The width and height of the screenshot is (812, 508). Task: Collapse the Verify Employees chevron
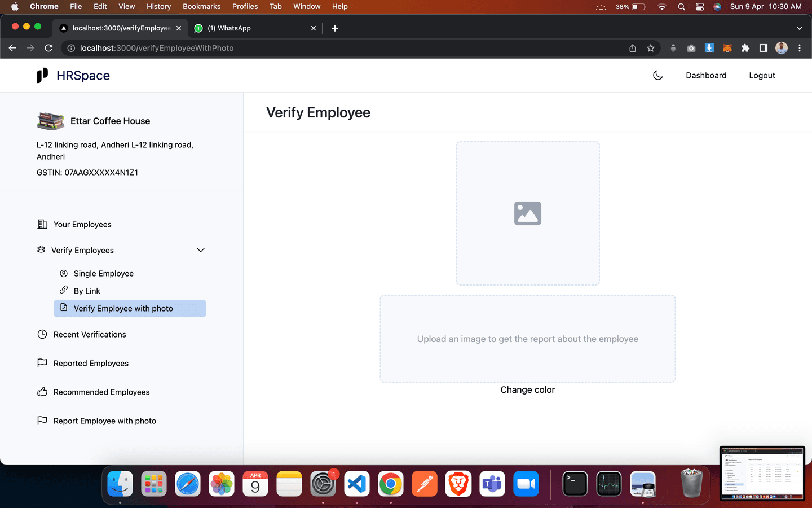tap(201, 250)
